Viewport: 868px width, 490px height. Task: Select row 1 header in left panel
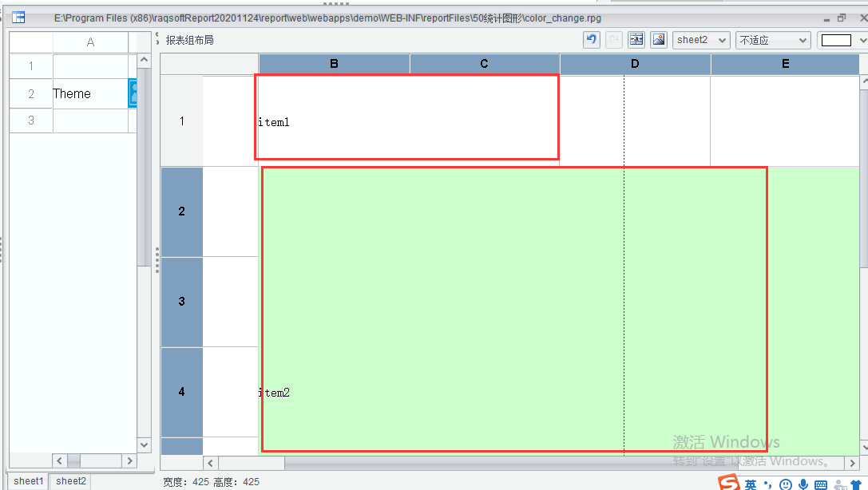coord(31,66)
